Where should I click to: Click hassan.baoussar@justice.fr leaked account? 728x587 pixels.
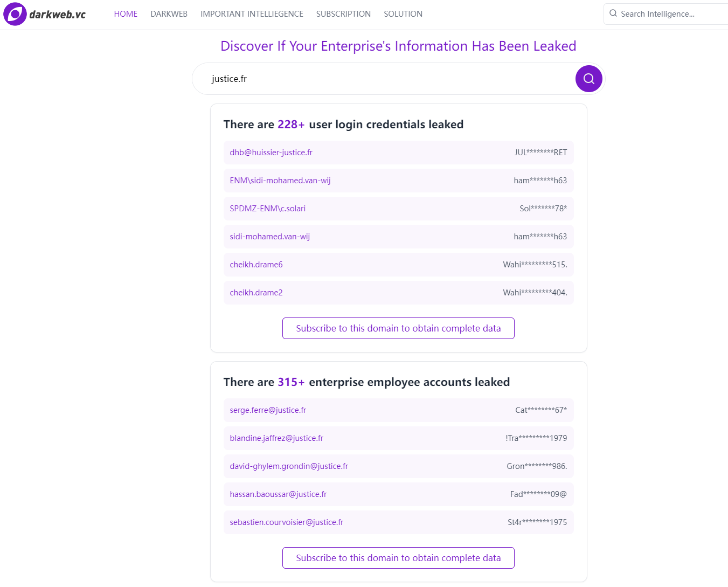[x=398, y=494]
